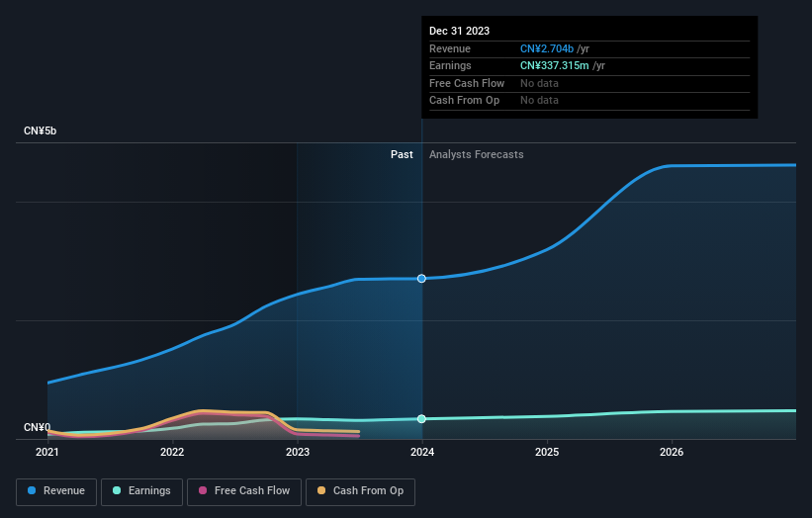This screenshot has width=812, height=518.
Task: Click the tooltip Earnings row label
Action: (450, 65)
